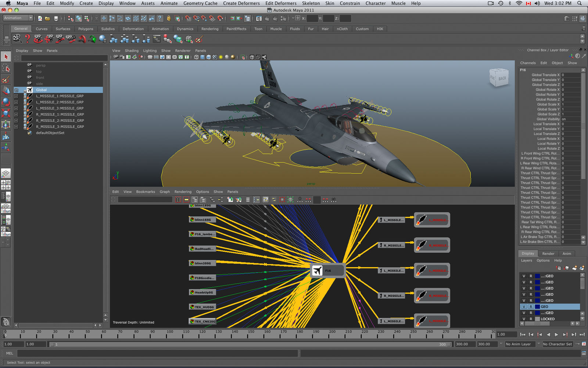Image resolution: width=588 pixels, height=368 pixels.
Task: Toggle visibility of first ...:GEO layer
Action: (524, 276)
